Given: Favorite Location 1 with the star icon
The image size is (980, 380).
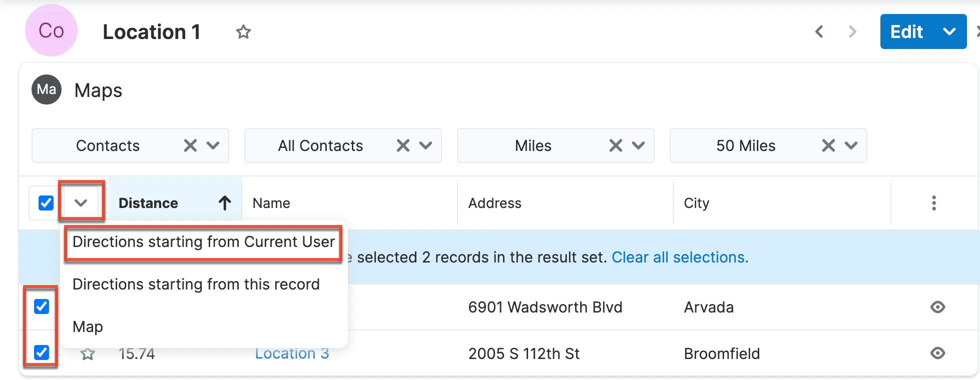Looking at the screenshot, I should (243, 32).
